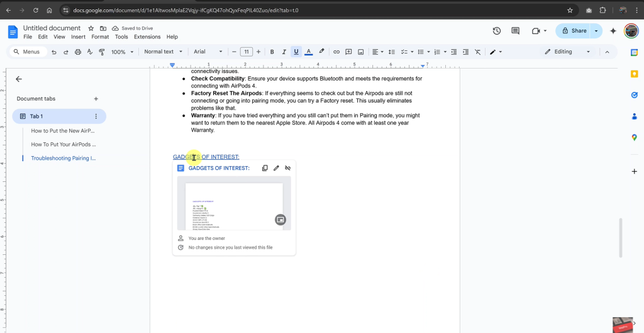The image size is (644, 333).
Task: Collapse the toolbar with the up chevron
Action: pyautogui.click(x=607, y=52)
